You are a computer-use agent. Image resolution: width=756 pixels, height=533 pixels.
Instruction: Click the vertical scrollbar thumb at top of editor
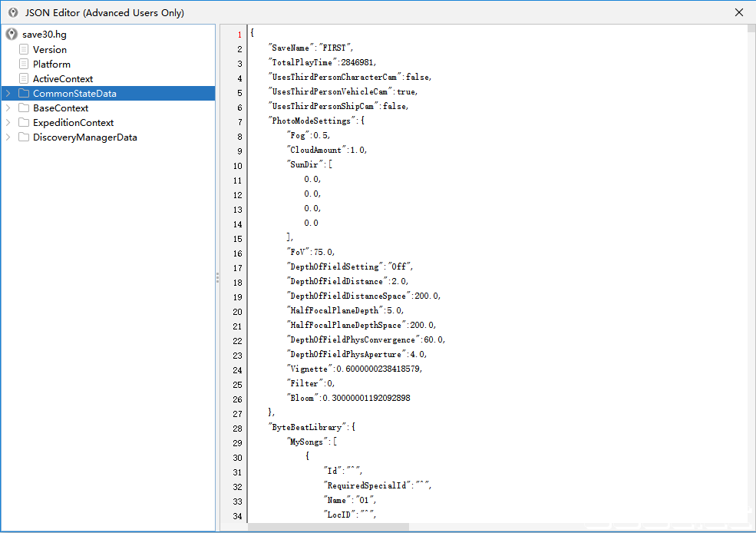click(x=751, y=28)
